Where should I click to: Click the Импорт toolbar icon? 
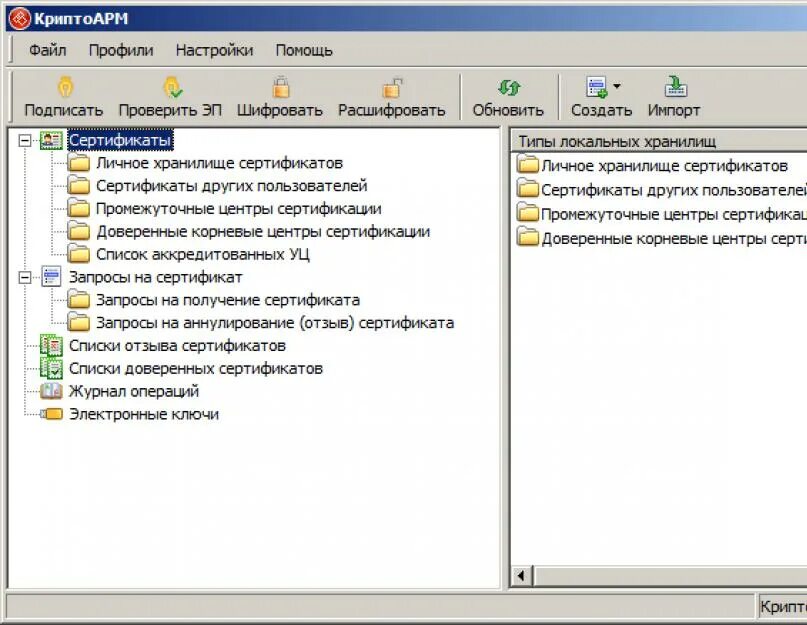pos(675,86)
